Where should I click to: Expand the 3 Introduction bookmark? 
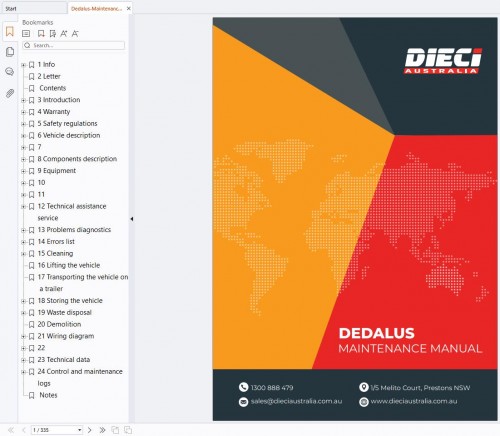[x=23, y=100]
